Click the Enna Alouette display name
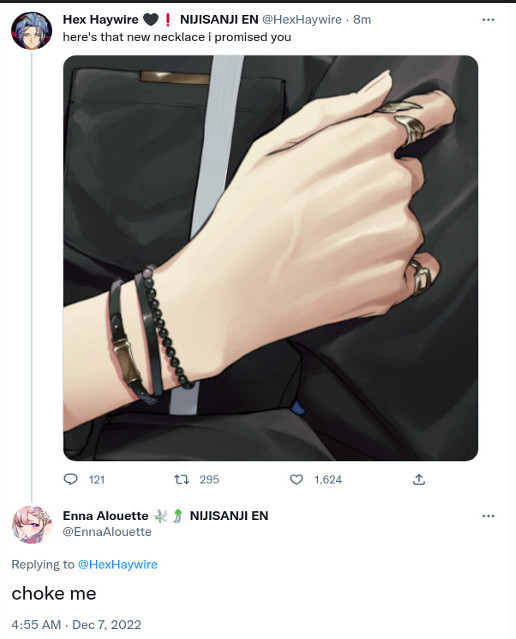This screenshot has height=639, width=516. (105, 516)
